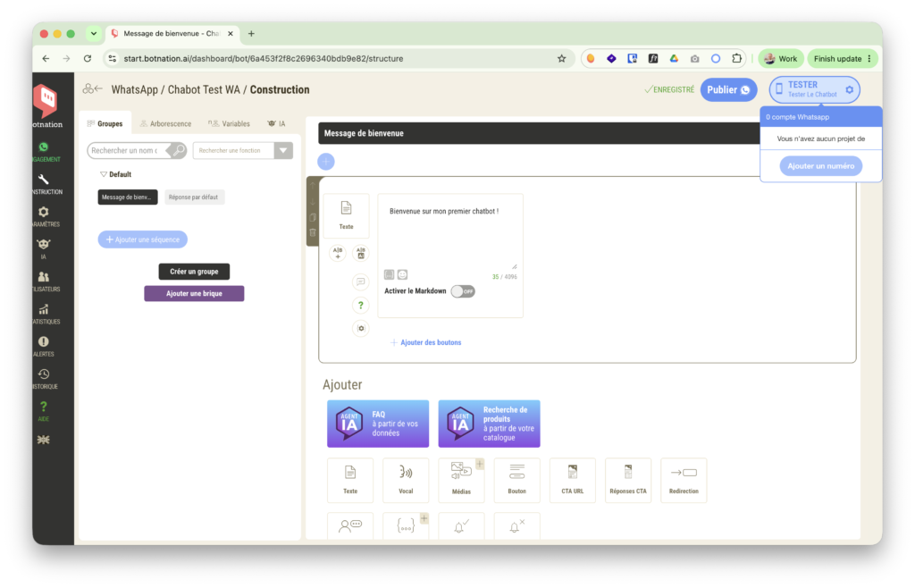The width and height of the screenshot is (915, 588).
Task: Switch to the Variables tab
Action: coord(230,123)
